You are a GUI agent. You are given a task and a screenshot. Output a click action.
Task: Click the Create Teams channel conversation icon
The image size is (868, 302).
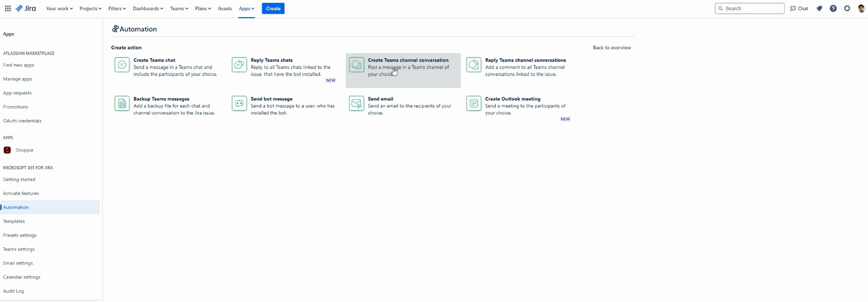tap(356, 65)
